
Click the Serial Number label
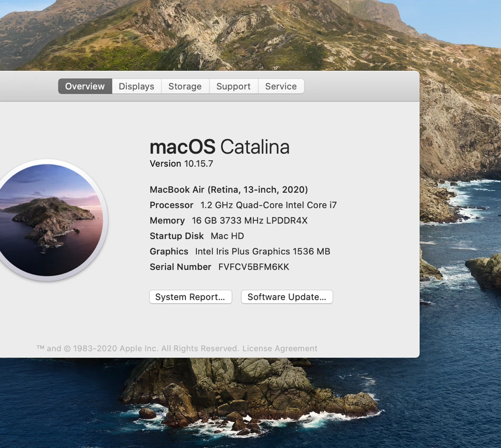tap(180, 267)
